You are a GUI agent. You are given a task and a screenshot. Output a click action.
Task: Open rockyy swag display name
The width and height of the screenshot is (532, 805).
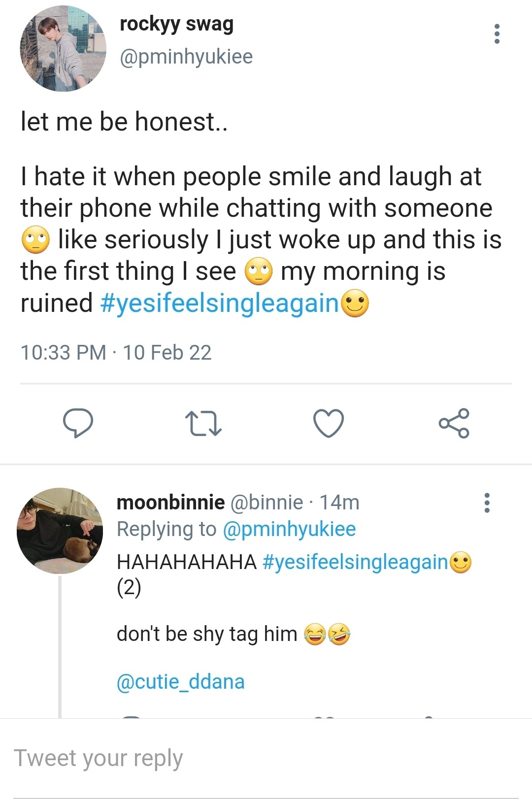point(176,24)
